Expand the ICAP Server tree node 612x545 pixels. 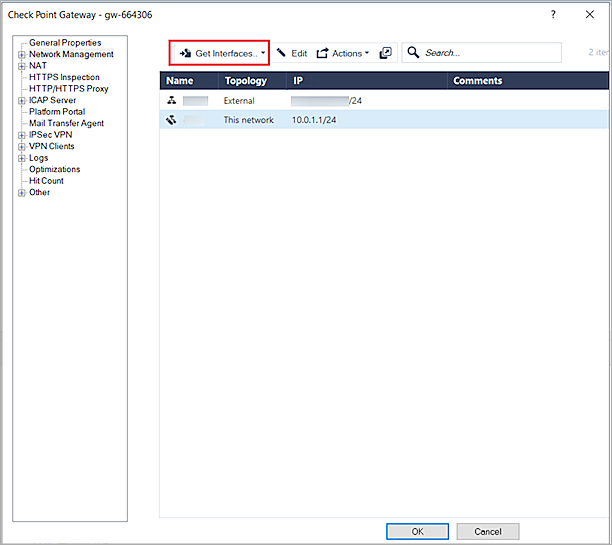[x=22, y=101]
